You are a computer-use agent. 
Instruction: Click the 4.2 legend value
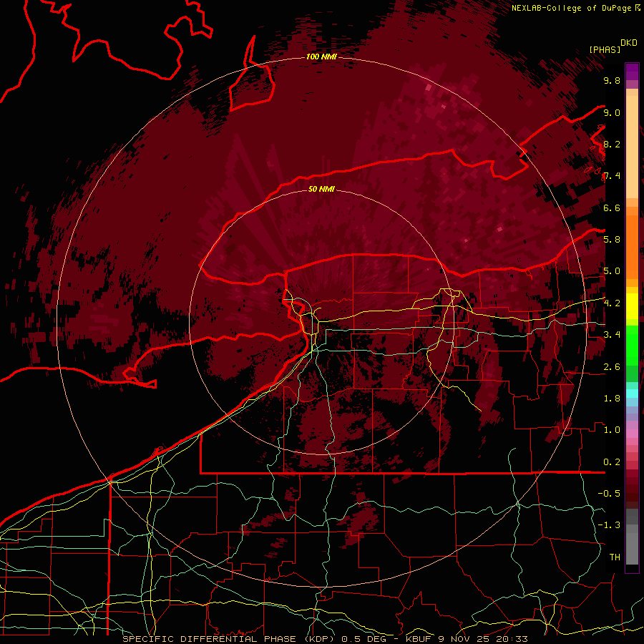[x=612, y=303]
